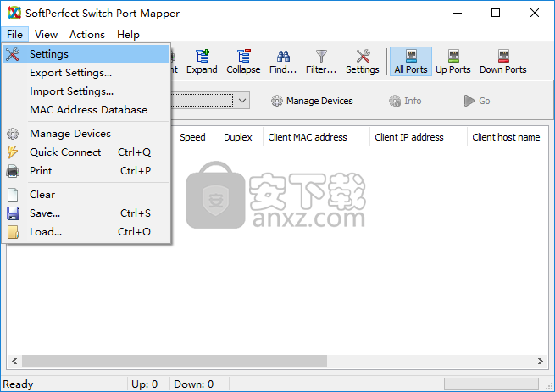Click the toolbar Manage Devices button
Image resolution: width=555 pixels, height=392 pixels.
[x=312, y=101]
